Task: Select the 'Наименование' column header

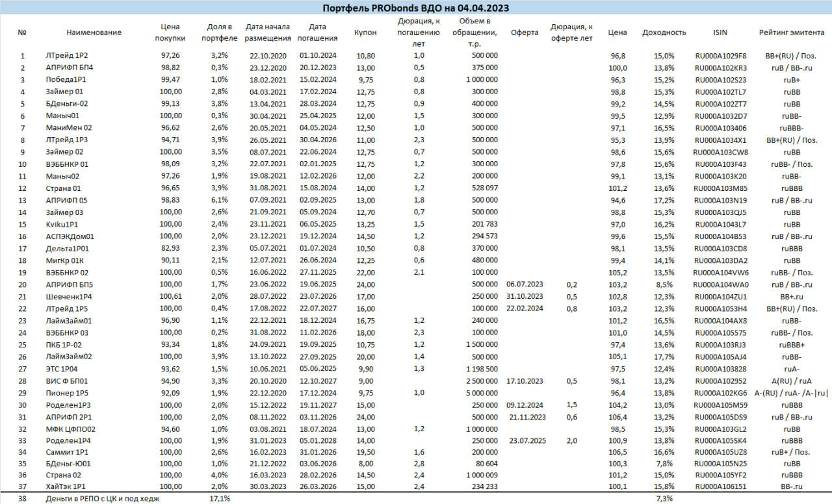Action: pos(94,32)
